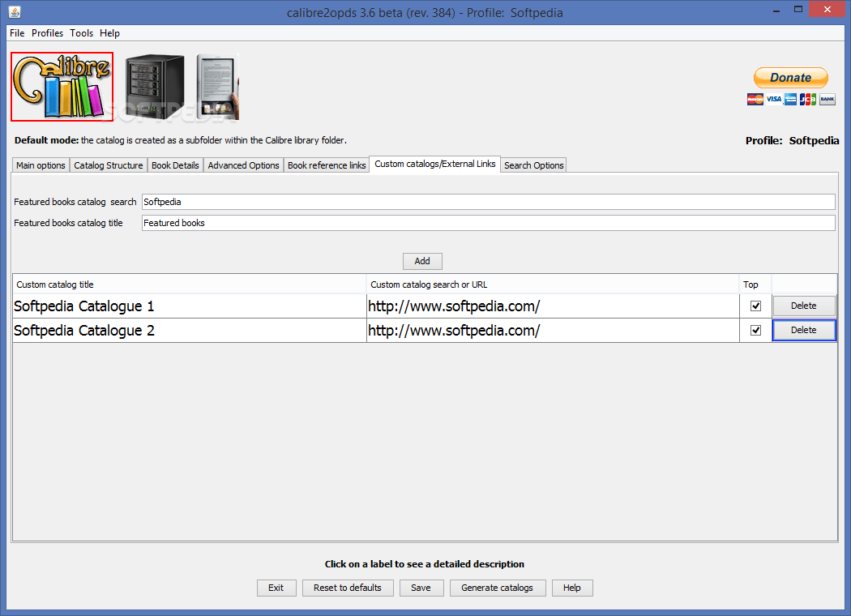Open the Tools menu
This screenshot has width=851, height=616.
tap(81, 33)
